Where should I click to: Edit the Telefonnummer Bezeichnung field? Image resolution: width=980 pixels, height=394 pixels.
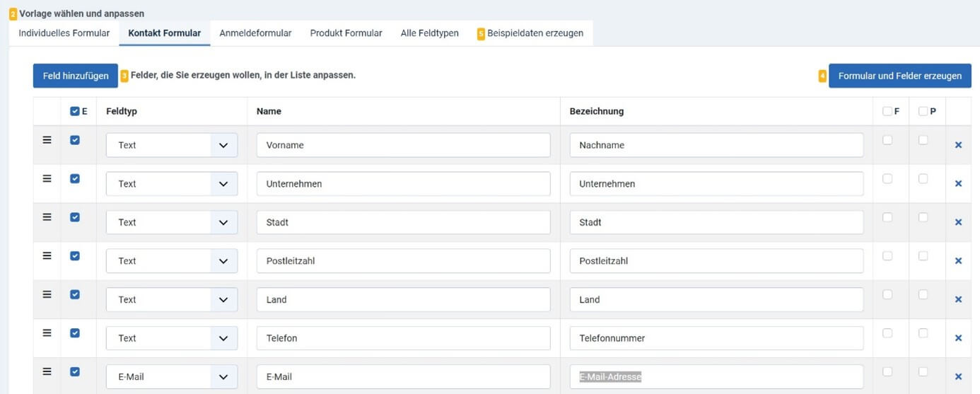[716, 338]
